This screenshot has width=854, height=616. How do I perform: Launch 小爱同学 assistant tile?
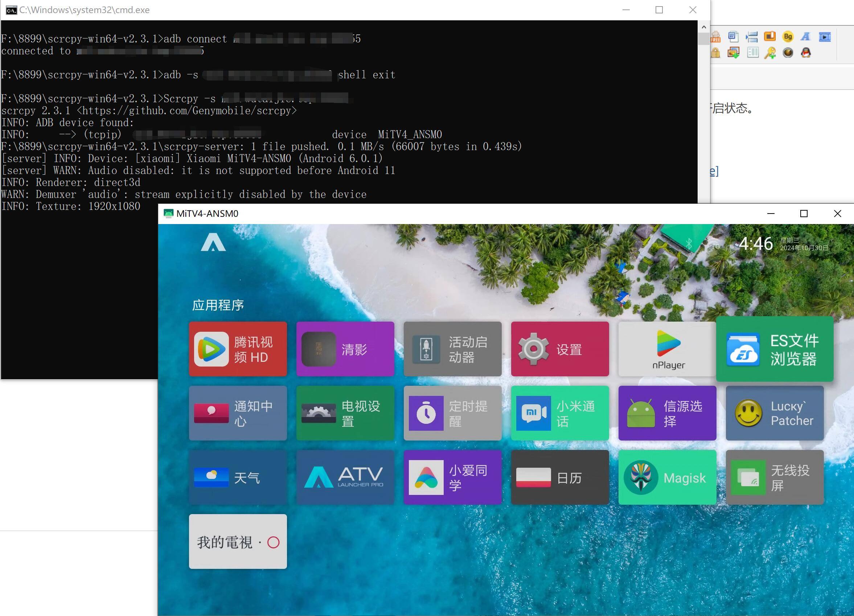pyautogui.click(x=452, y=477)
